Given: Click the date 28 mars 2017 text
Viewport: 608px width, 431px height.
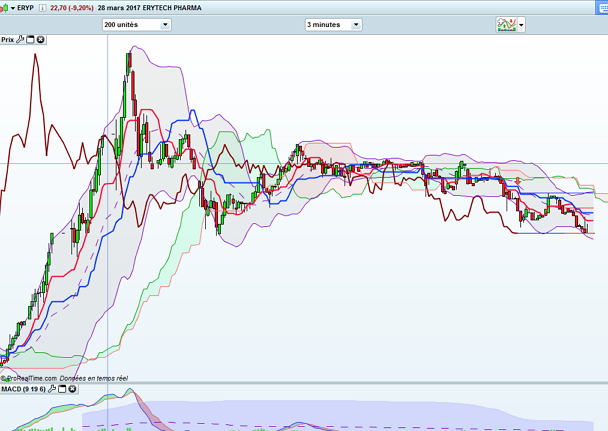Looking at the screenshot, I should tap(119, 8).
